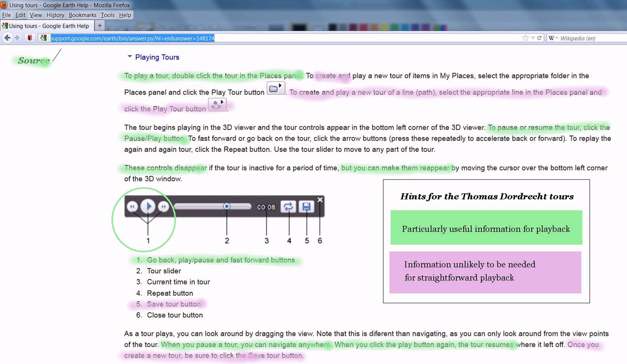627x364 pixels.
Task: Select the Using tours - Google Earth Help tab
Action: pos(47,26)
